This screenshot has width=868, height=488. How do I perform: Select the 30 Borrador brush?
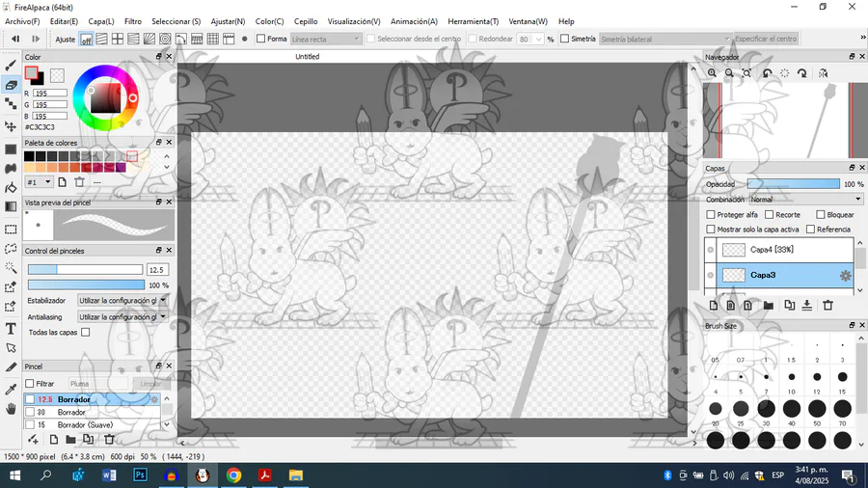(x=92, y=412)
